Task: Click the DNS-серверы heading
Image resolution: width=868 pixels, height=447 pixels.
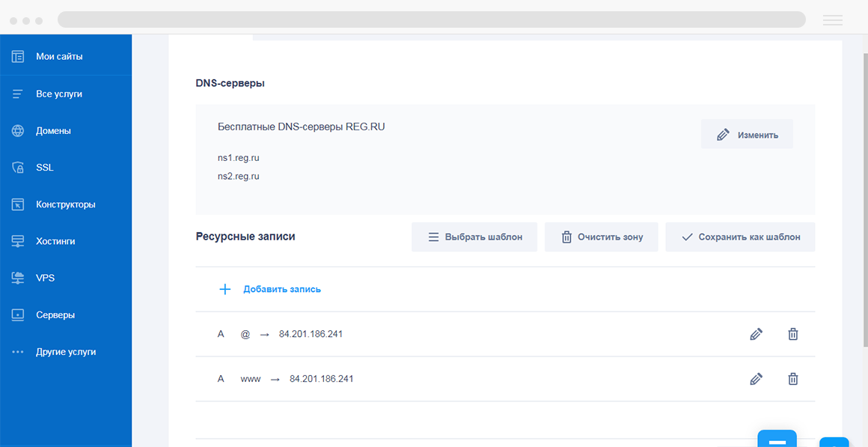Action: 230,84
